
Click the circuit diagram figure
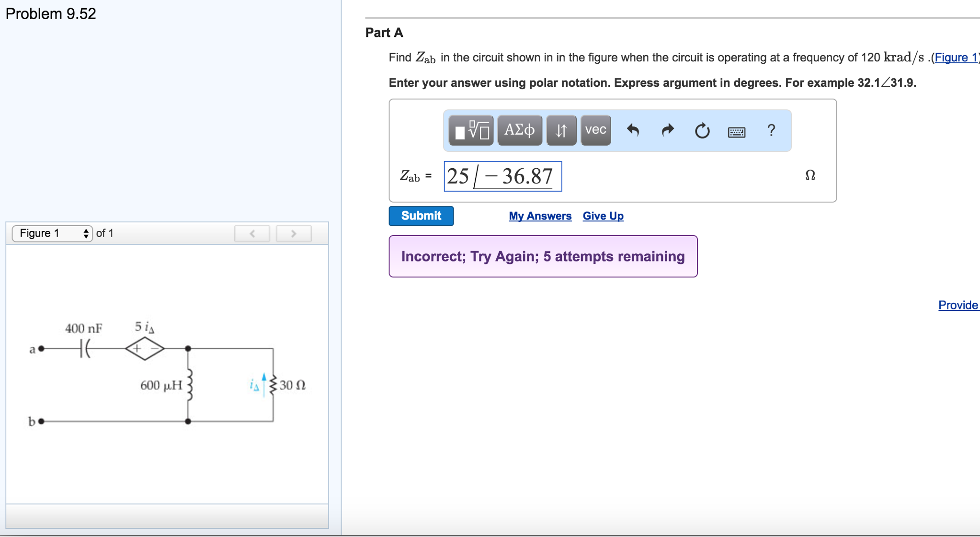pyautogui.click(x=167, y=374)
